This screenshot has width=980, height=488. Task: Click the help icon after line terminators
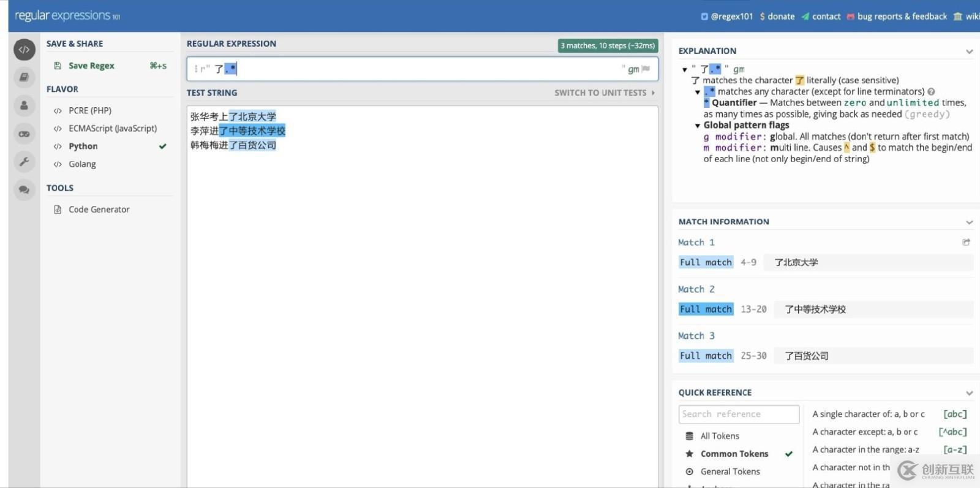click(931, 92)
